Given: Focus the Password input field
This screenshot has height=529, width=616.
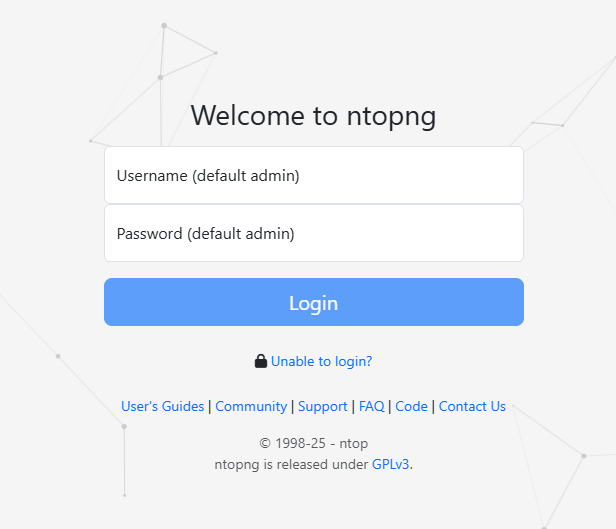Looking at the screenshot, I should [x=314, y=234].
